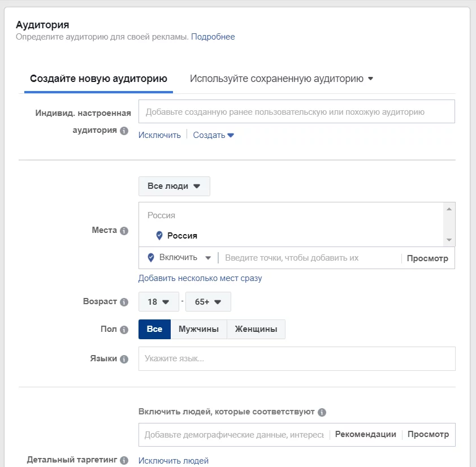Select the "Создайте новую аудиторию" tab
Screen dimensions: 476x467
(98, 79)
